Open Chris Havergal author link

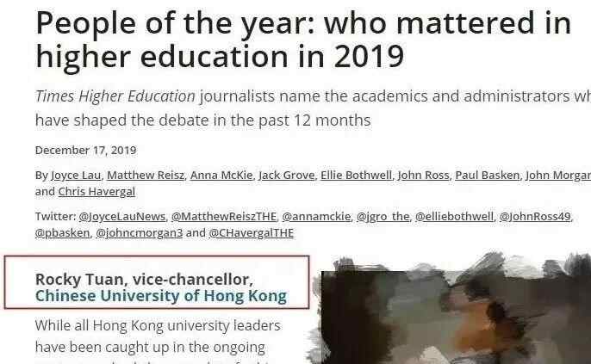96,191
